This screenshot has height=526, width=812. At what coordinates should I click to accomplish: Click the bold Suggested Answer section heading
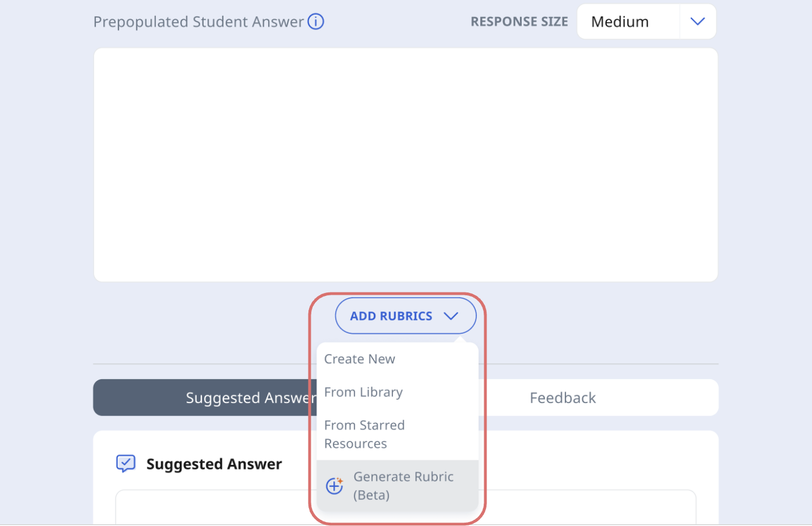214,464
